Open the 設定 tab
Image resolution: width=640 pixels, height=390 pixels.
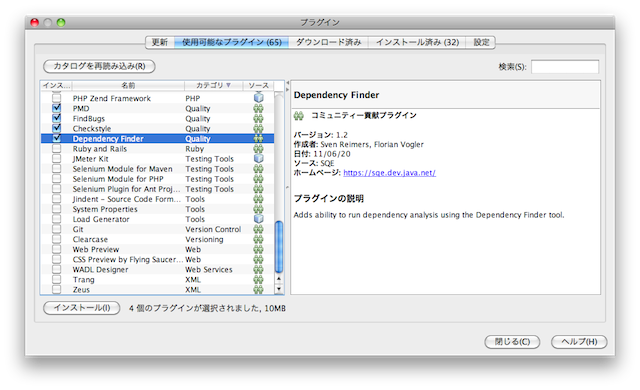click(481, 42)
